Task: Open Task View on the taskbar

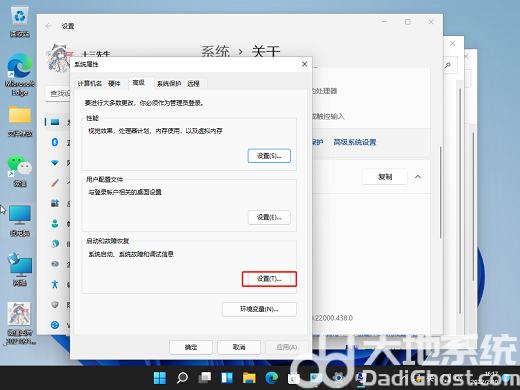Action: 205,378
